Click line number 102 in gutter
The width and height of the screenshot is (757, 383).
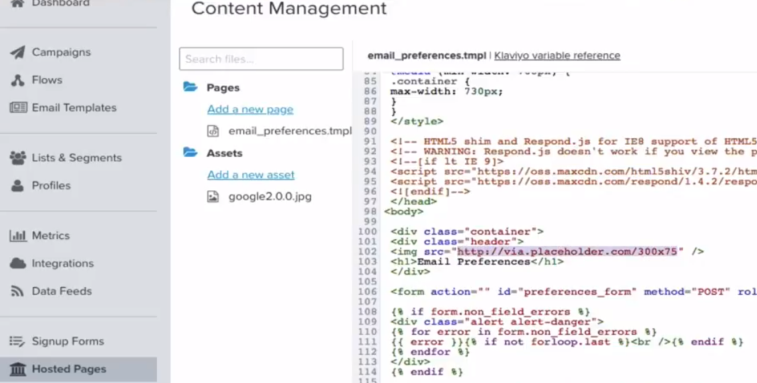[367, 252]
